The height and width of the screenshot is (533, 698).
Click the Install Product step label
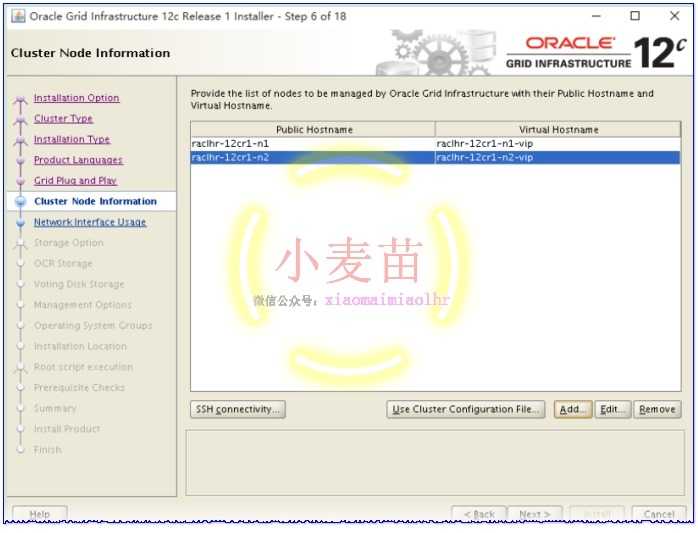click(x=67, y=429)
